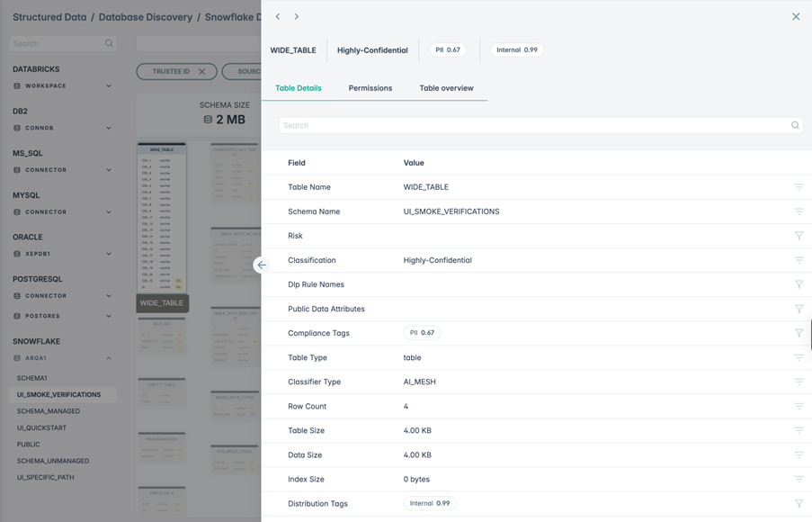Click the funnel filter icon in the Risk row
812x522 pixels.
tap(799, 236)
